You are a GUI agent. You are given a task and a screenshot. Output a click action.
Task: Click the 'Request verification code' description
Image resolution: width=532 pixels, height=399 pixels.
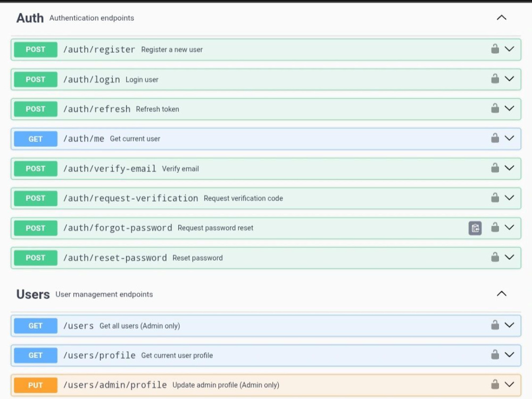[x=243, y=198]
